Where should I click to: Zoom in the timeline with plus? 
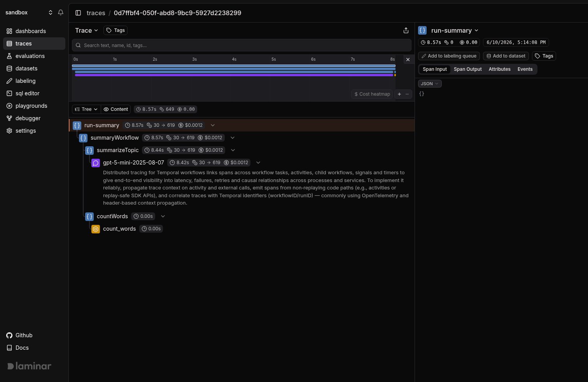pyautogui.click(x=399, y=94)
